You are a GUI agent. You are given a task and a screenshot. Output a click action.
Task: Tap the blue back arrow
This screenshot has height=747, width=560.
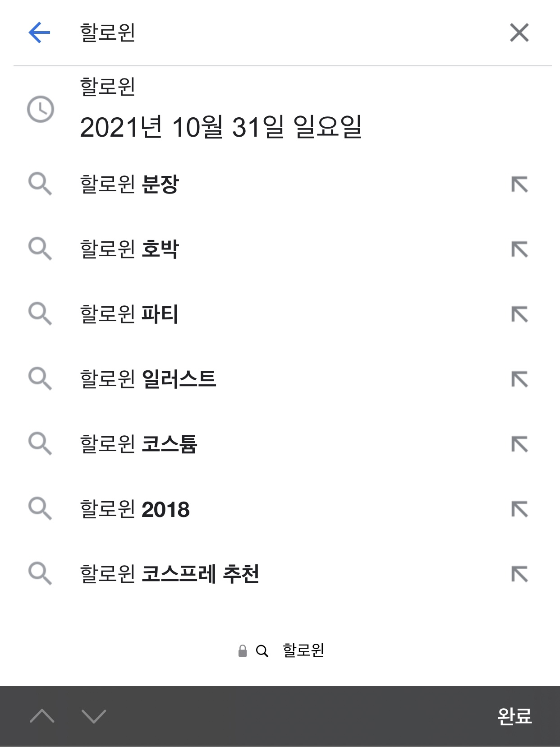pos(39,32)
